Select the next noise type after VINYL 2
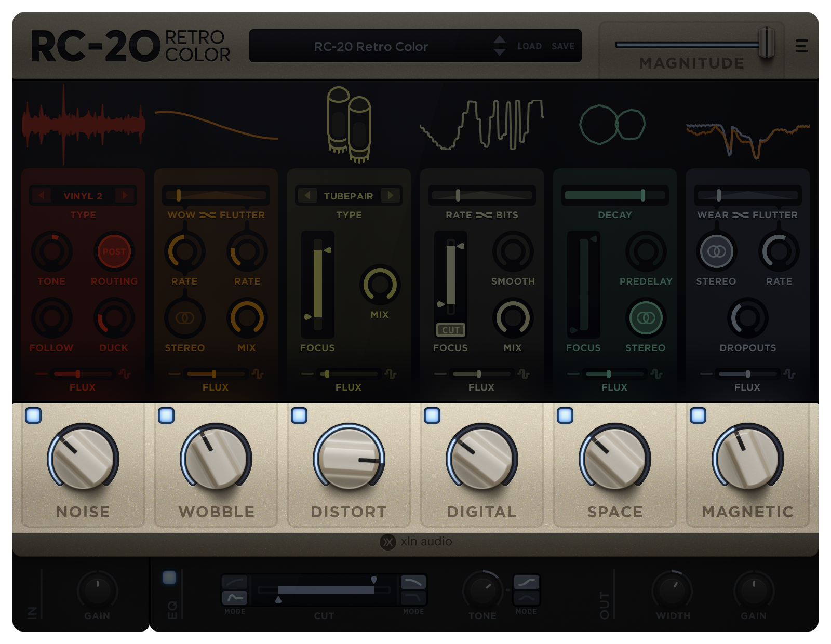831x644 pixels. (x=125, y=196)
